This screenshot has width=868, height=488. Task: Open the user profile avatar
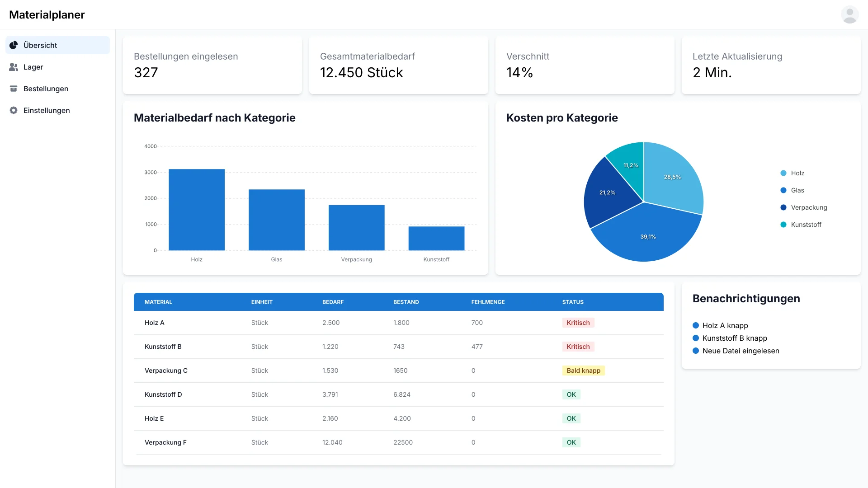coord(849,14)
